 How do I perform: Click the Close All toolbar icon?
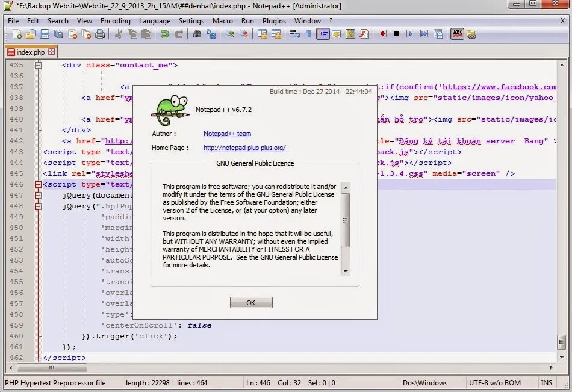[87, 34]
